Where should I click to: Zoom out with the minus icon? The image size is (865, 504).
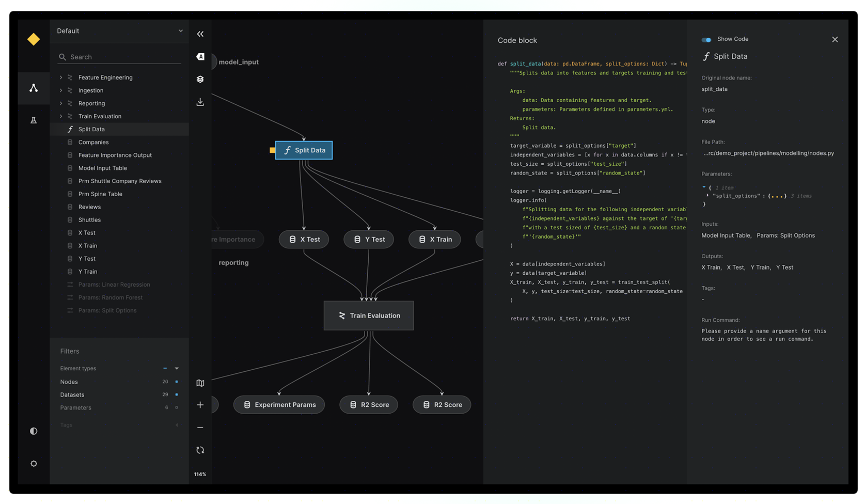[x=200, y=428]
